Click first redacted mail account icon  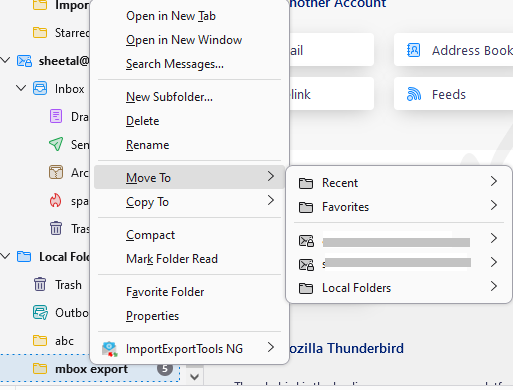coord(306,240)
